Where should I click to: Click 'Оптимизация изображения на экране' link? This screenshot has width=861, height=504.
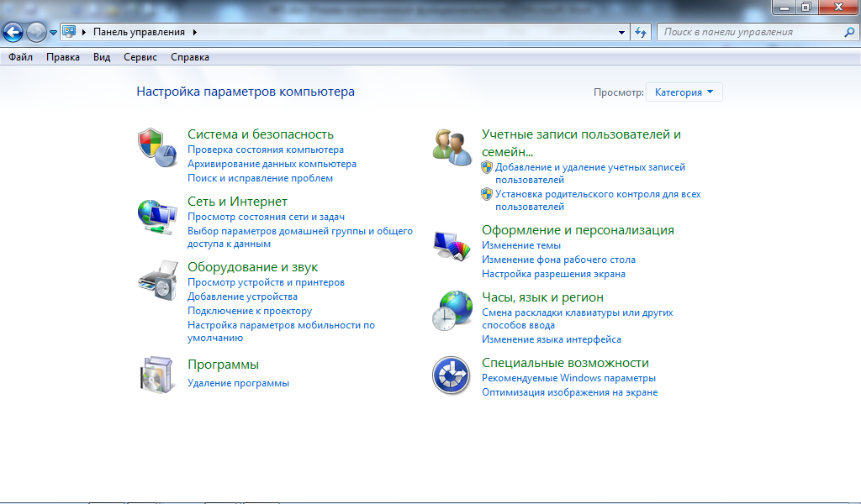coord(569,392)
